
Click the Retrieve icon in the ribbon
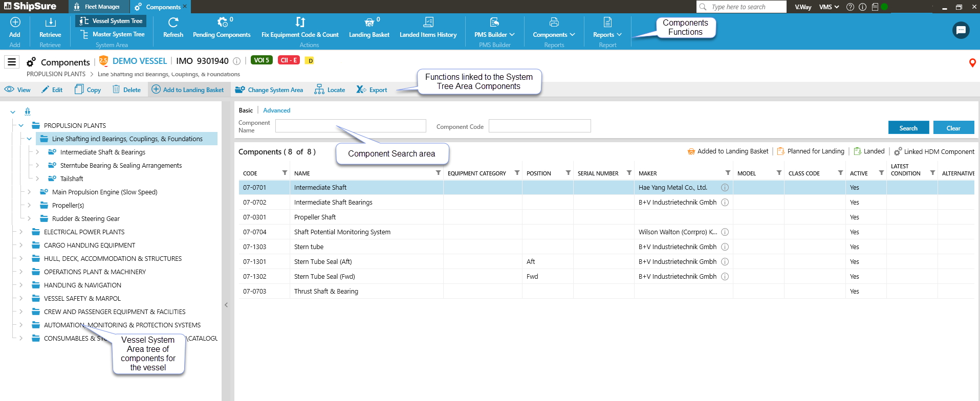coord(50,22)
